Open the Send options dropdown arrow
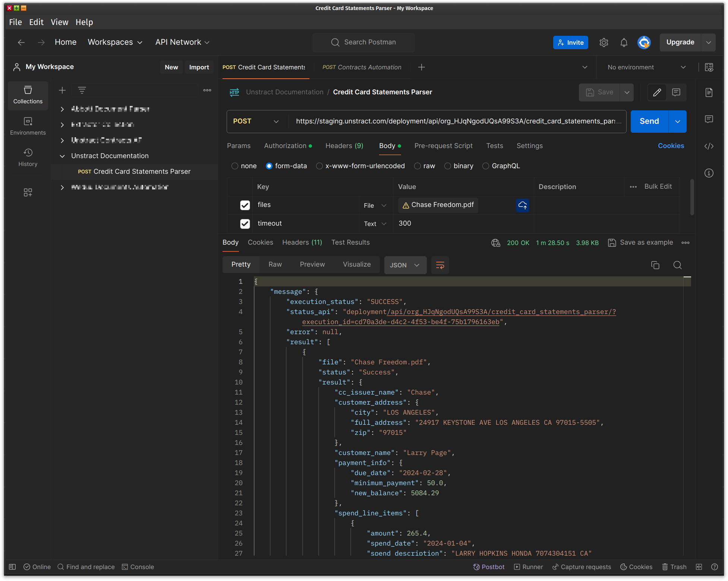This screenshot has height=581, width=728. click(x=677, y=122)
